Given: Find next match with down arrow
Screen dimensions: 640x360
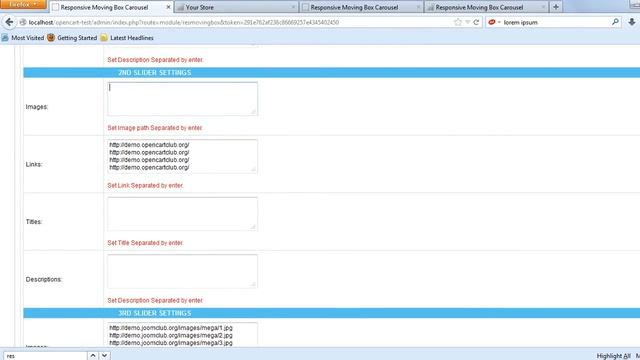Looking at the screenshot, I should tap(104, 356).
